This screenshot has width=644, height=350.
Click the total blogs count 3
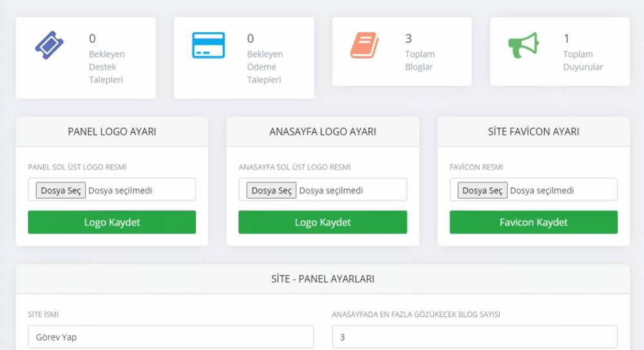[408, 39]
